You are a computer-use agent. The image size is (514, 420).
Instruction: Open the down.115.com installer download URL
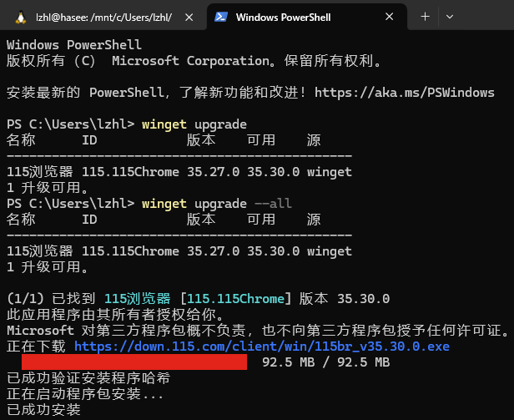point(262,347)
